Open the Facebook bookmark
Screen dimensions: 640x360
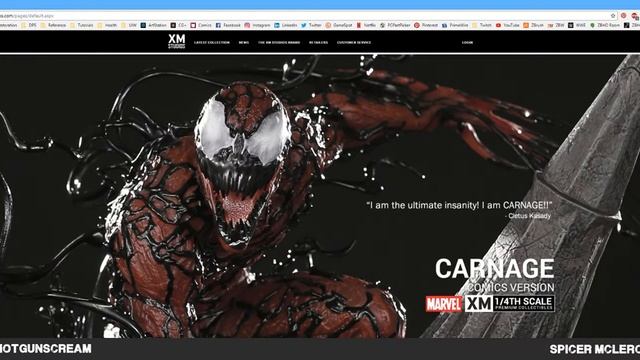(228, 25)
